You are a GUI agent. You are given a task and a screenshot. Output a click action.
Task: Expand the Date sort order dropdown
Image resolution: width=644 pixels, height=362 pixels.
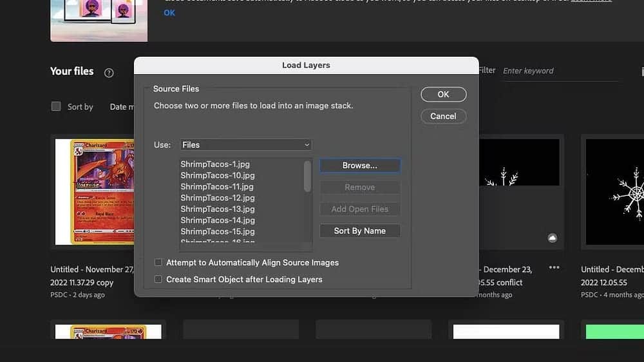122,107
